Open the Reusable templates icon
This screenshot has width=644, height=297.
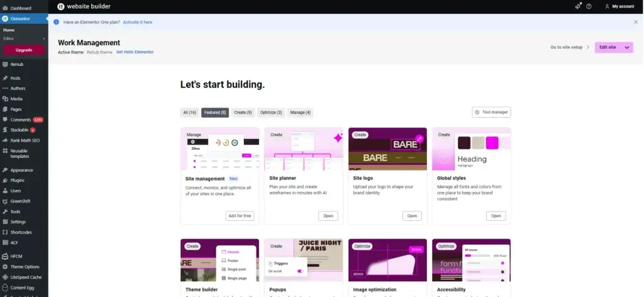5,151
